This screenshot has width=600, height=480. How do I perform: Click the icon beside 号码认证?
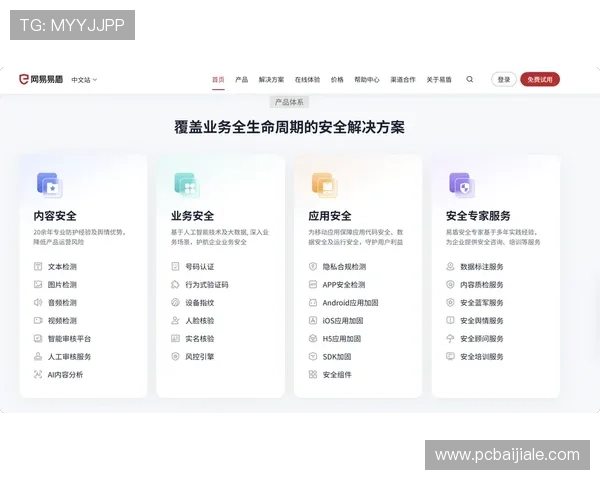pyautogui.click(x=175, y=266)
